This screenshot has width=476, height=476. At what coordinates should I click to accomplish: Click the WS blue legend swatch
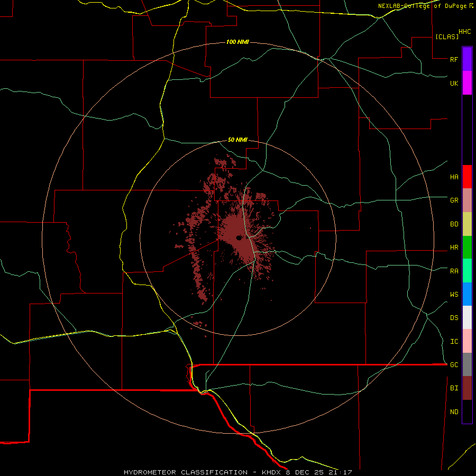pos(467,294)
